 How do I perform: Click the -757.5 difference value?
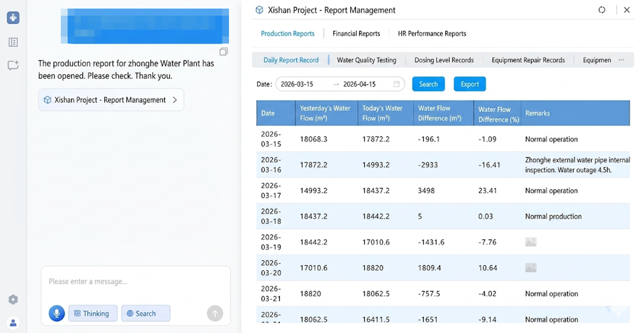(x=429, y=294)
